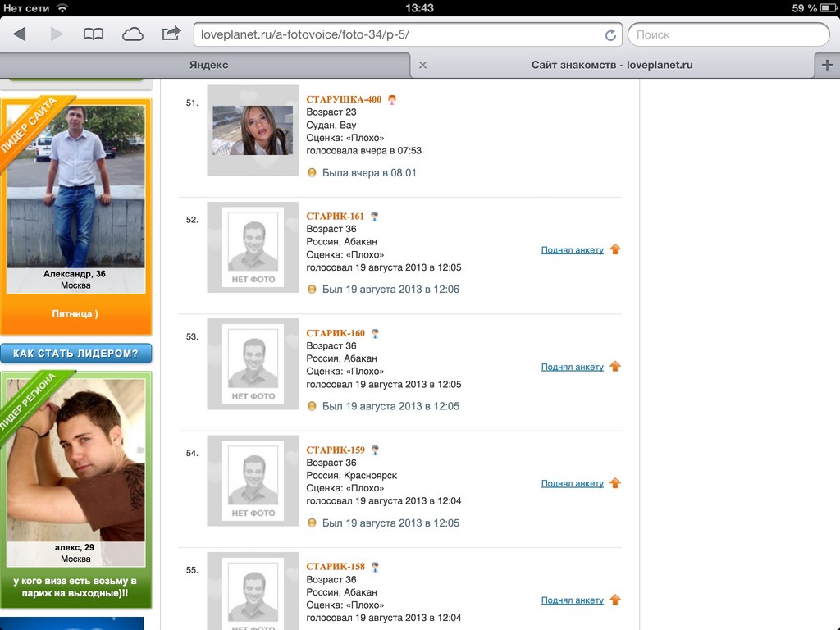Click status dot beside СТАРИК-160 last visit
This screenshot has width=840, height=630.
pyautogui.click(x=312, y=406)
